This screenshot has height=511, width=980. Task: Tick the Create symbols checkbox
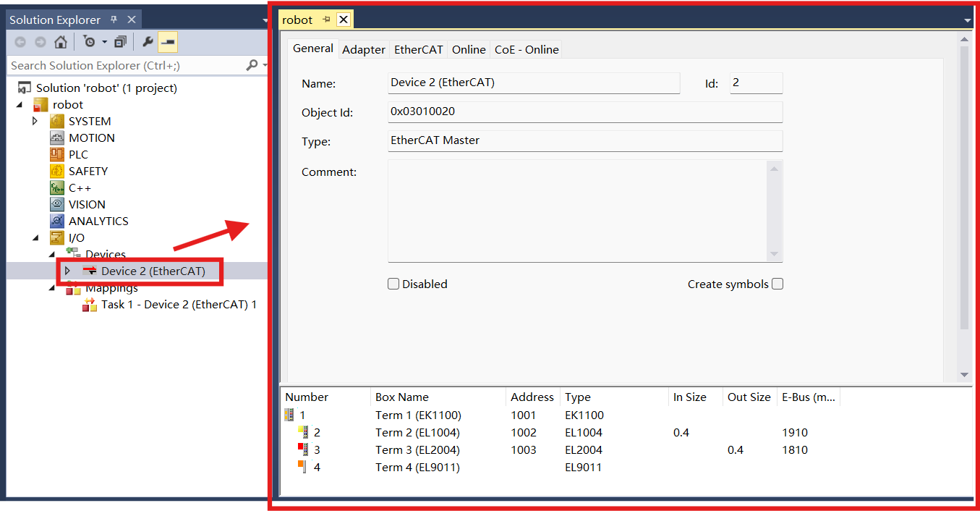click(x=777, y=284)
